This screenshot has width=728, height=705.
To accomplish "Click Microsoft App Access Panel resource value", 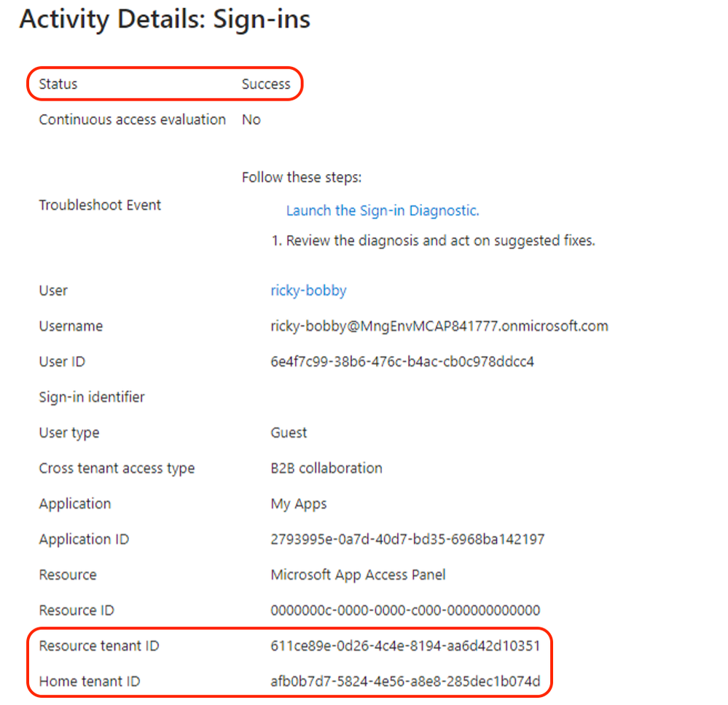I will [x=358, y=575].
